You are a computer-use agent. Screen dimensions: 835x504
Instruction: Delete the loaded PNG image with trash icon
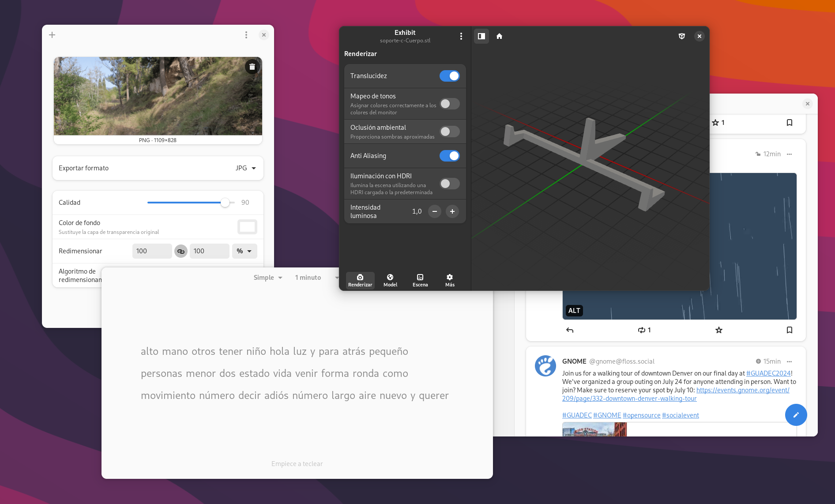point(252,67)
